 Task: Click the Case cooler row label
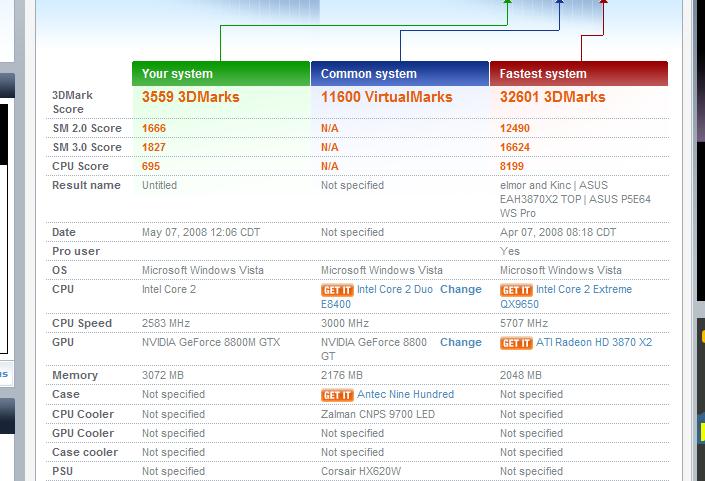(85, 452)
